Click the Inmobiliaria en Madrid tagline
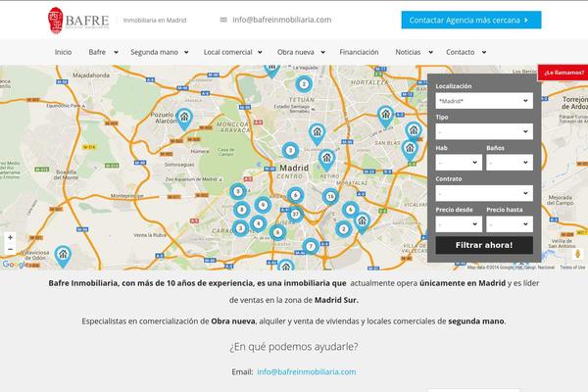588x392 pixels. [155, 21]
